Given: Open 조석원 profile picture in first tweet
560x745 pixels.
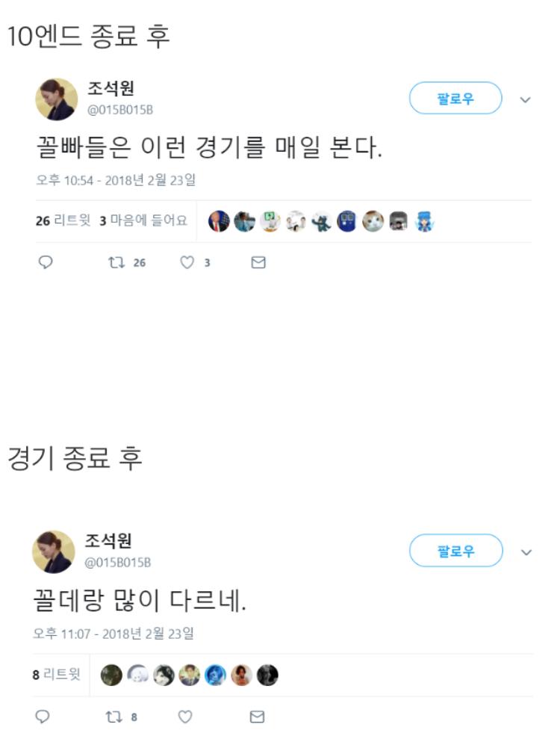Looking at the screenshot, I should pyautogui.click(x=56, y=99).
